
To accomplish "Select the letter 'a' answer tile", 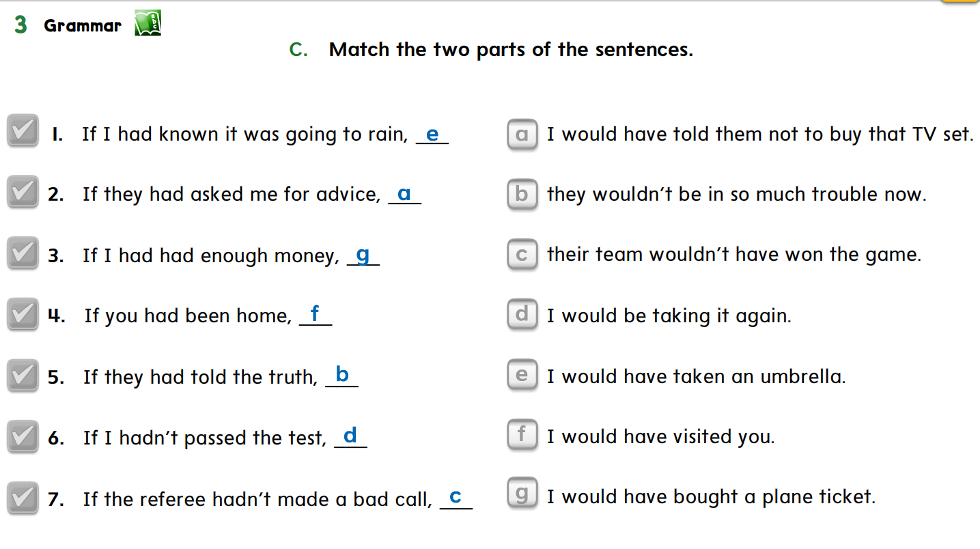I will pos(522,135).
